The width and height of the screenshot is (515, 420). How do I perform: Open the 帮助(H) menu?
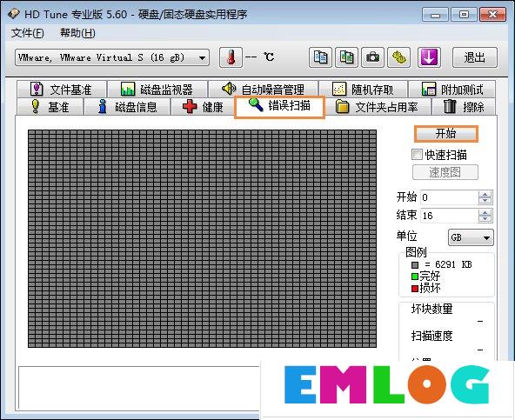(x=77, y=33)
